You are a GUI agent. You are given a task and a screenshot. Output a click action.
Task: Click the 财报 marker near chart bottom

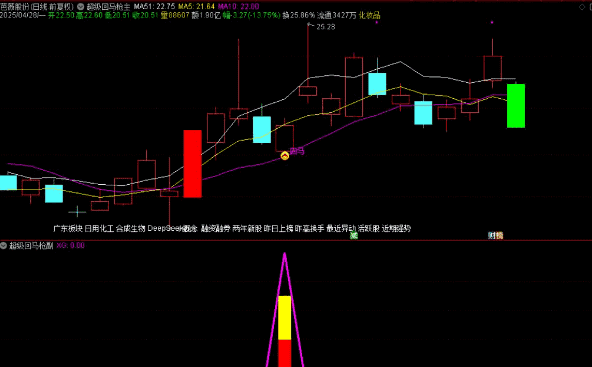[495, 235]
